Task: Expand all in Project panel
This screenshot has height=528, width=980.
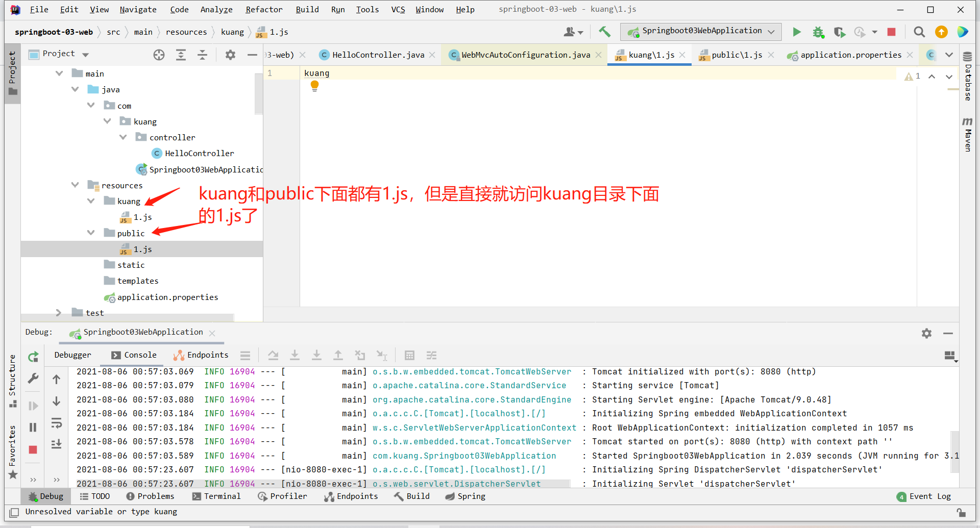Action: 181,55
